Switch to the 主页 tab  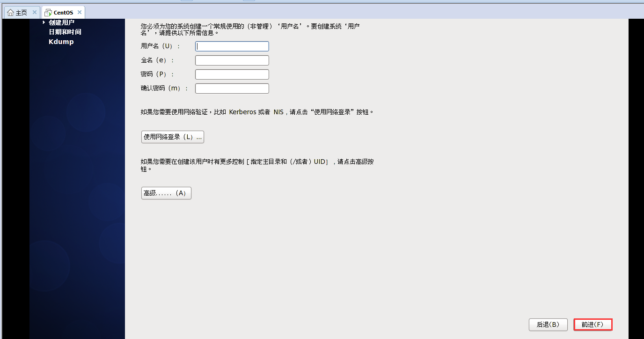tap(22, 13)
